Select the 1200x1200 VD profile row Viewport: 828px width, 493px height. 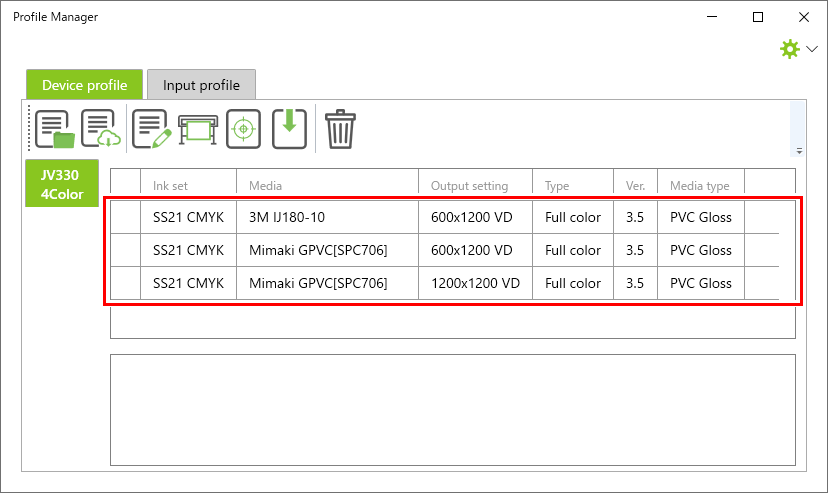point(475,283)
